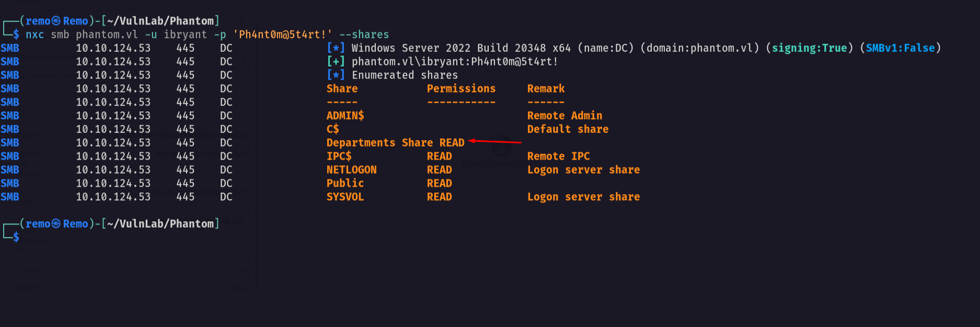Click the red arrow pointing at READ
Image resolution: width=980 pixels, height=327 pixels.
[494, 141]
